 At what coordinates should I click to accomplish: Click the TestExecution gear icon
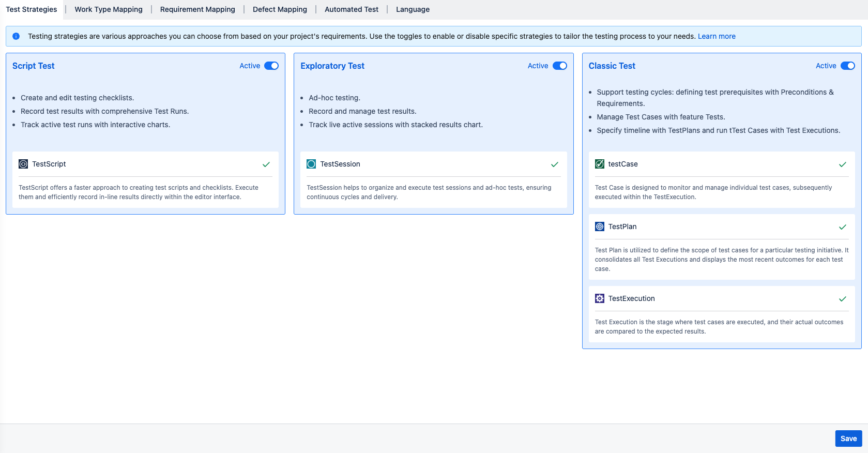coord(600,298)
